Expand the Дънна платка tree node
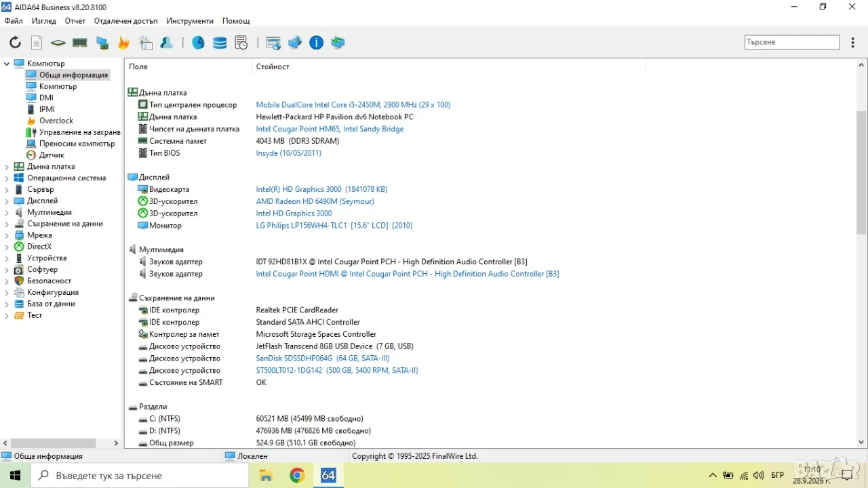 [x=7, y=167]
